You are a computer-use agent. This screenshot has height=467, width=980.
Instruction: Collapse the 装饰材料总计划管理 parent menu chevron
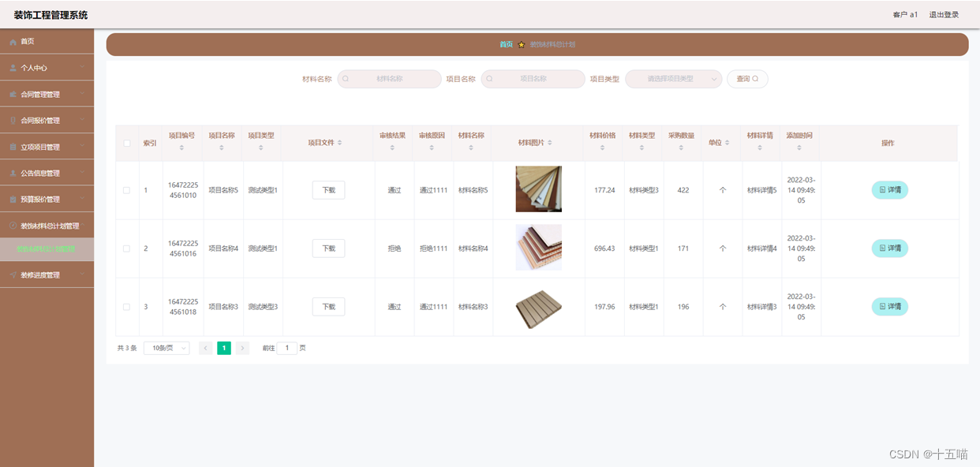tap(82, 225)
